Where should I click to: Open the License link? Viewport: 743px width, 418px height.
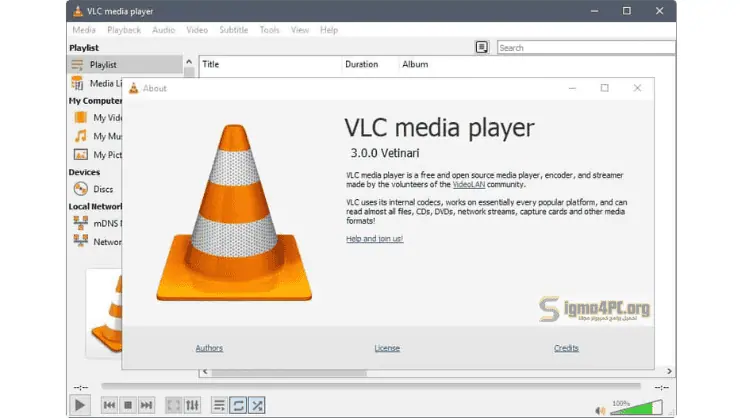coord(387,348)
